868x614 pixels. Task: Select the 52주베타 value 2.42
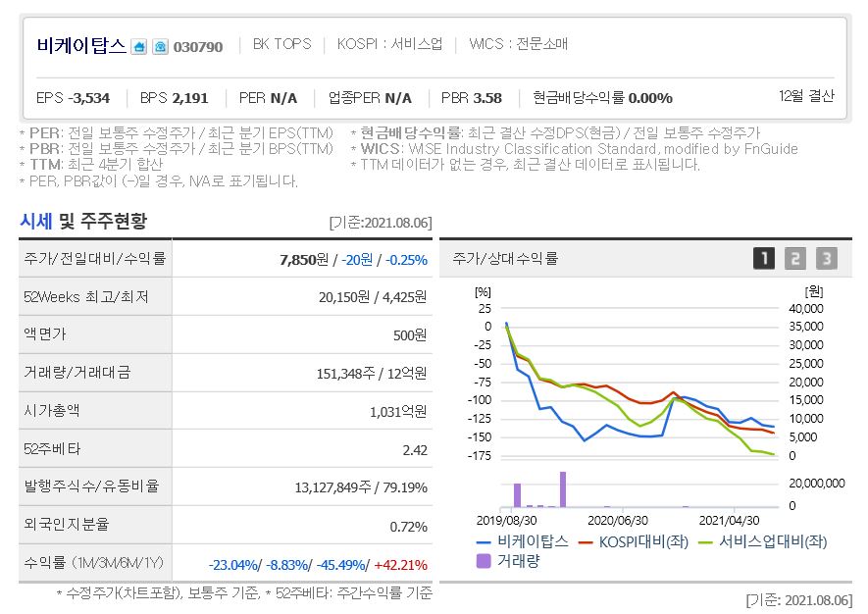(415, 450)
